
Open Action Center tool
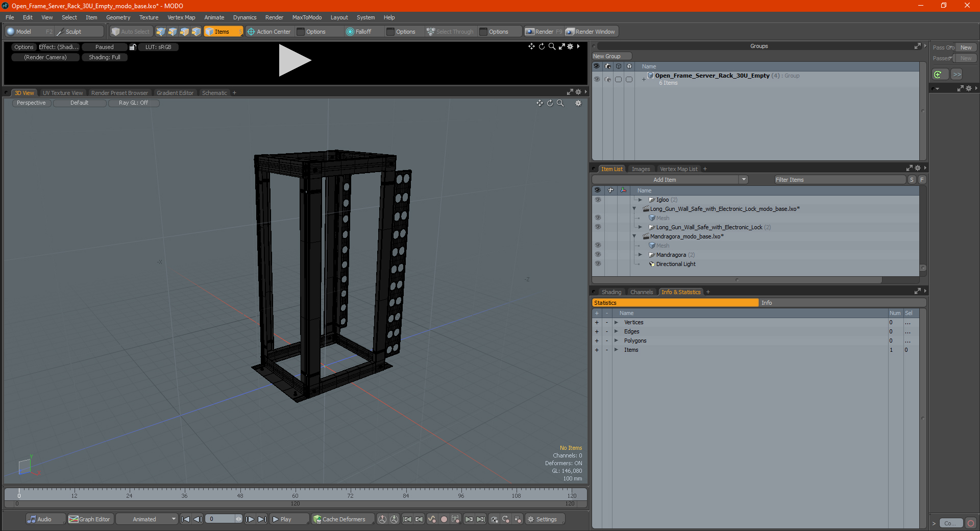coord(269,32)
